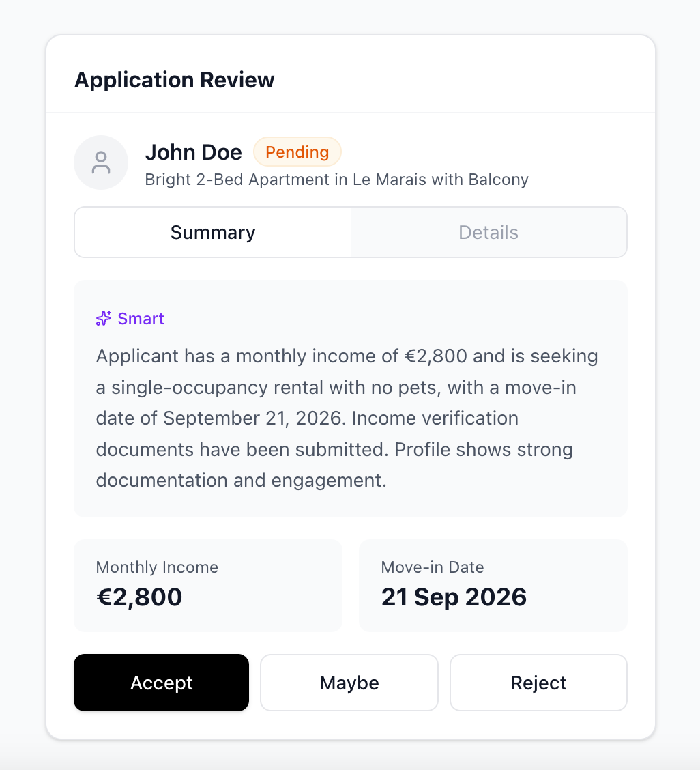
Task: Mark the application as Maybe
Action: point(349,683)
